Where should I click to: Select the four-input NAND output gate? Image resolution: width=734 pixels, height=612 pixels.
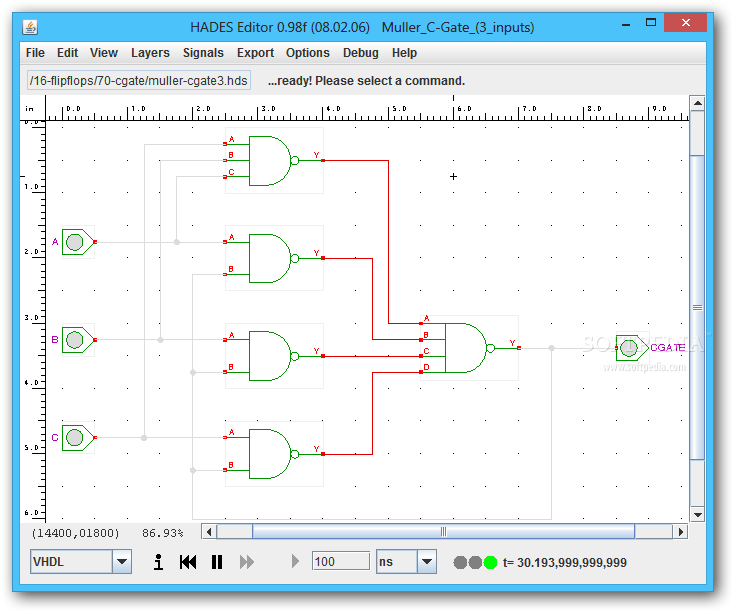[x=470, y=348]
